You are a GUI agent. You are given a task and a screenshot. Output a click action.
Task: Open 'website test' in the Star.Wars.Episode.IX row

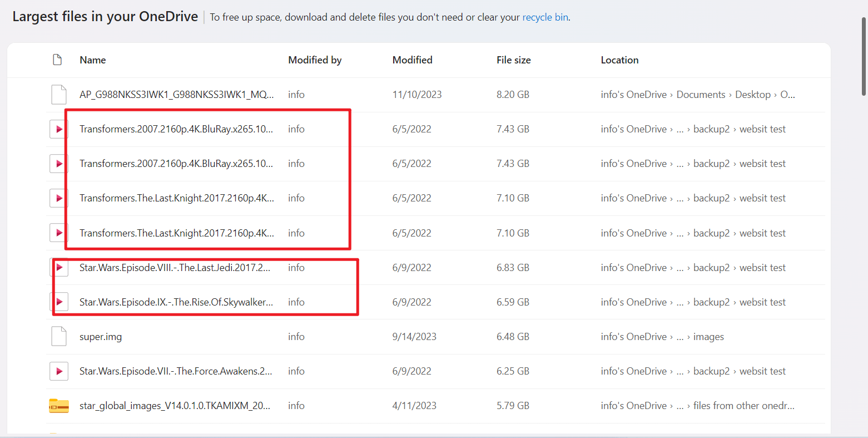[762, 302]
